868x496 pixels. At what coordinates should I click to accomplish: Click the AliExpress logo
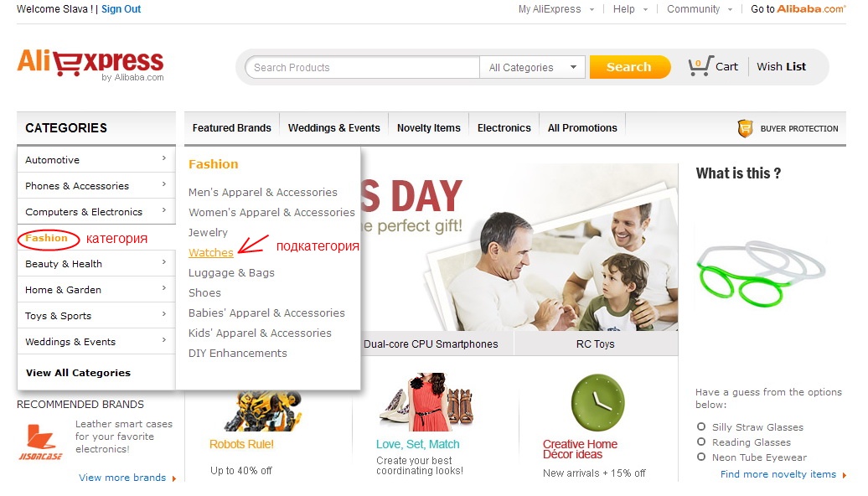90,65
